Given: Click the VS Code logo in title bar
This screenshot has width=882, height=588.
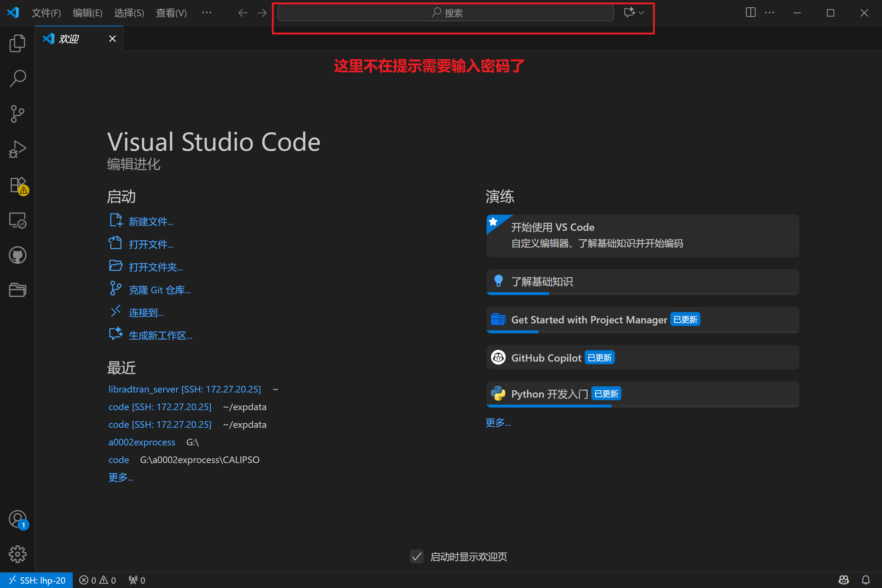Looking at the screenshot, I should coord(13,12).
